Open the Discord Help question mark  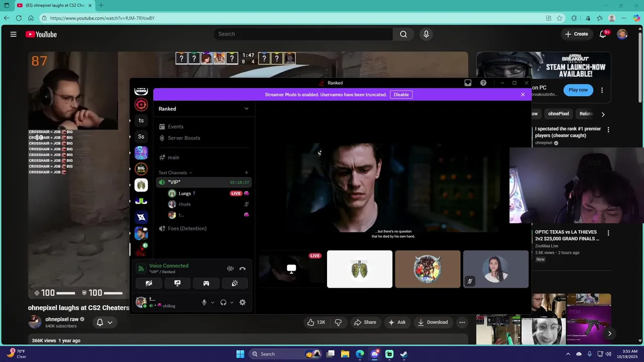484,83
